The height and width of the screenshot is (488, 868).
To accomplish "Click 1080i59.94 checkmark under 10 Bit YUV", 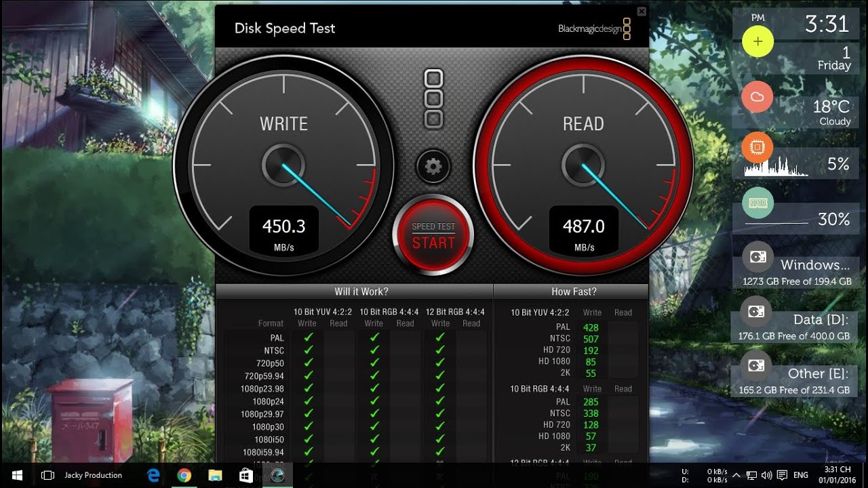I will point(308,451).
